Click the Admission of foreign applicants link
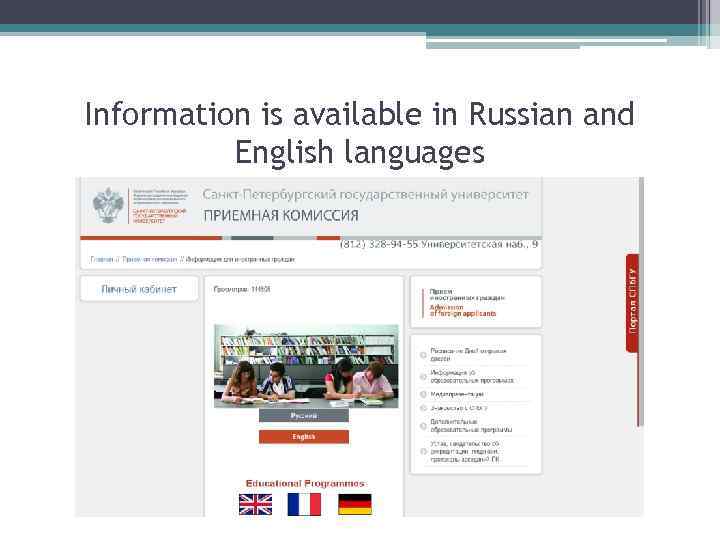Screen dimensions: 720x540 (x=462, y=310)
